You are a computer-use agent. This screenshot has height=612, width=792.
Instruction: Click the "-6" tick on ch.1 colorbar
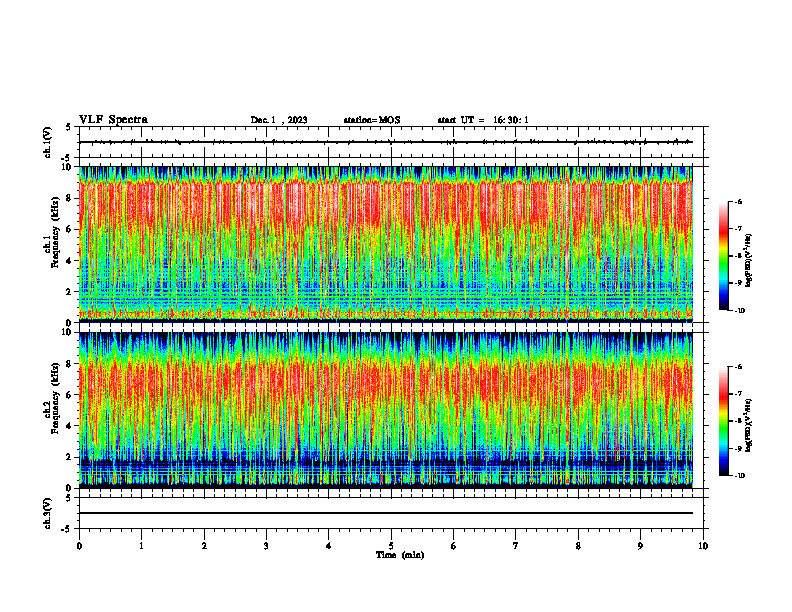click(x=737, y=202)
